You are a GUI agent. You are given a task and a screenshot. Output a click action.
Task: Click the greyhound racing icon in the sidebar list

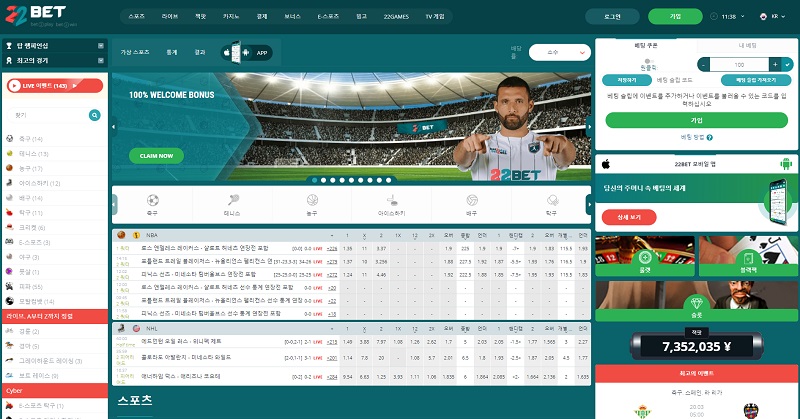[x=10, y=360]
